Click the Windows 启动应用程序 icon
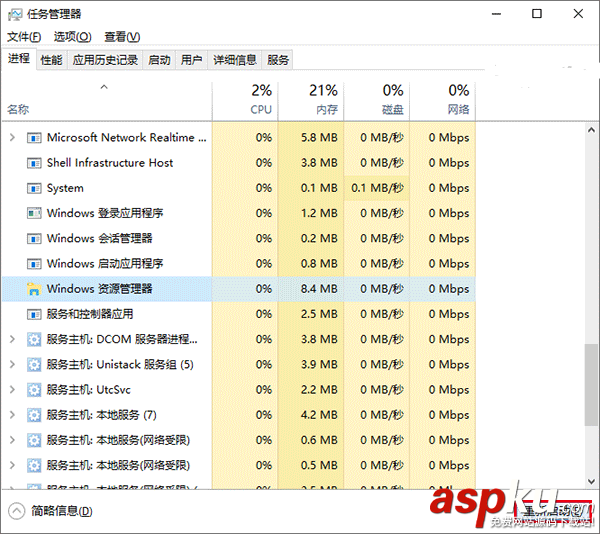The height and width of the screenshot is (534, 600). [34, 264]
